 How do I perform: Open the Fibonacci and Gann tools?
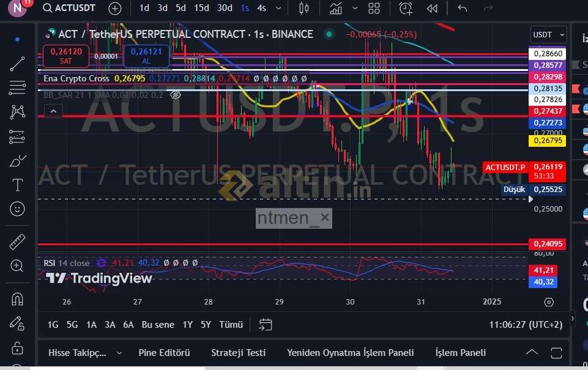17,87
